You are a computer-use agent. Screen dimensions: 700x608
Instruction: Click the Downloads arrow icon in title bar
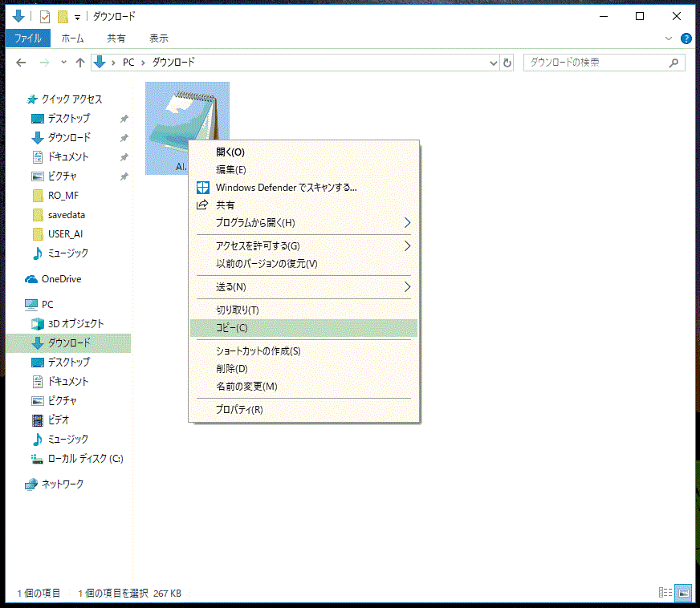click(x=18, y=17)
